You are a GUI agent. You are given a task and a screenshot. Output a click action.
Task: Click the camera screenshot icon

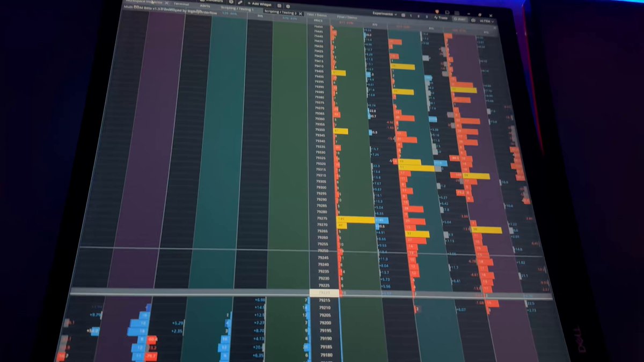(473, 20)
